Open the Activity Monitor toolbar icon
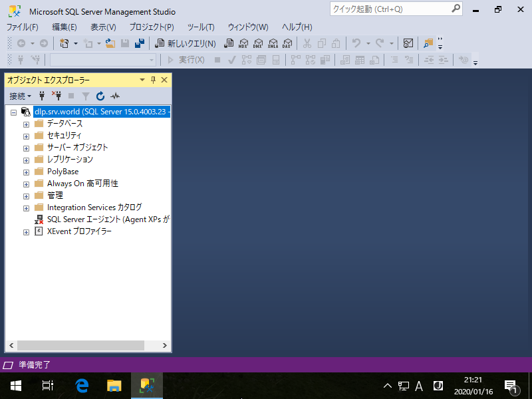The width and height of the screenshot is (532, 399). pyautogui.click(x=408, y=43)
